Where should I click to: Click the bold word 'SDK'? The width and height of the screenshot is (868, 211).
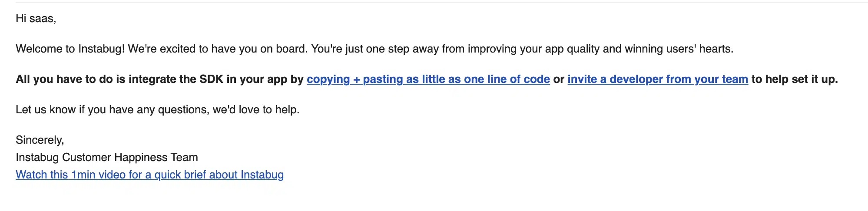pos(211,79)
